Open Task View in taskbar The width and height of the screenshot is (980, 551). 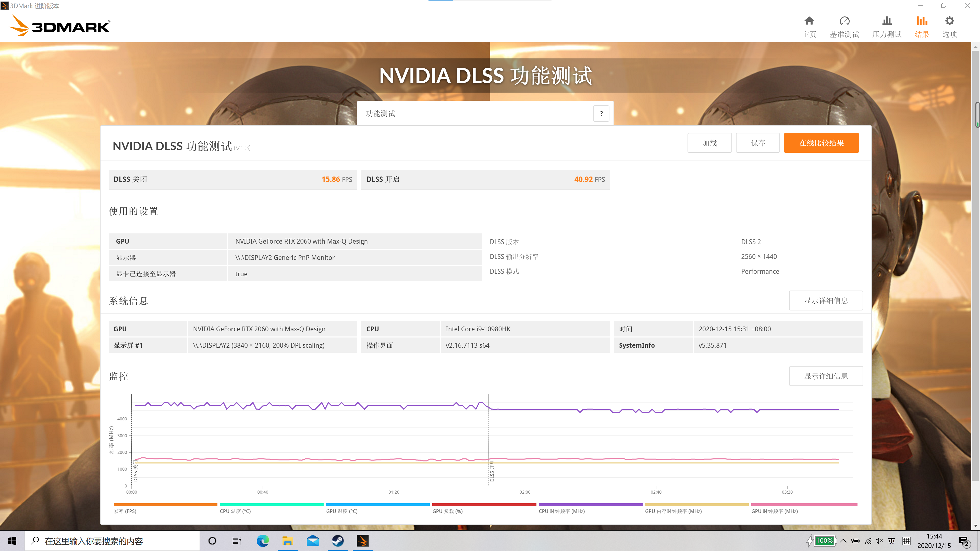coord(237,541)
